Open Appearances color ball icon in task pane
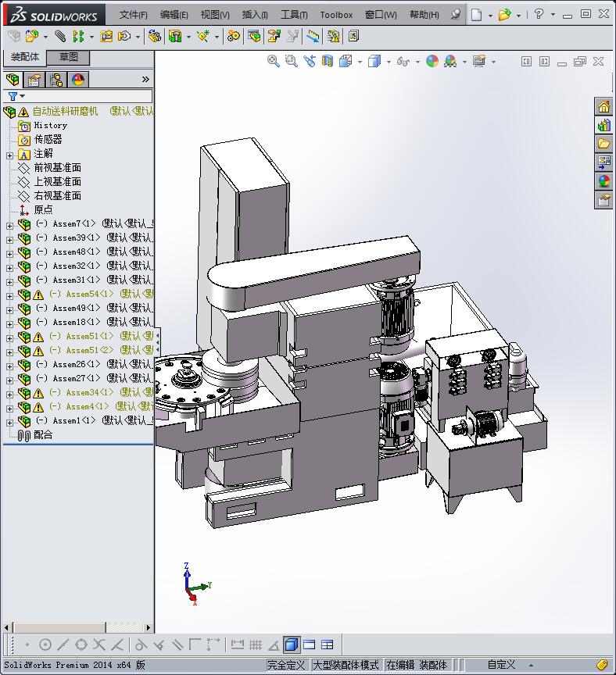The width and height of the screenshot is (616, 675). 603,181
